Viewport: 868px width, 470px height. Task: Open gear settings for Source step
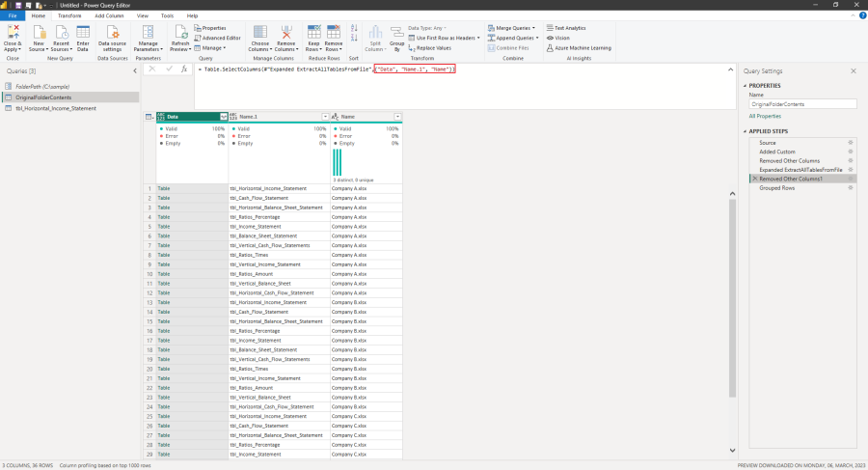[851, 143]
